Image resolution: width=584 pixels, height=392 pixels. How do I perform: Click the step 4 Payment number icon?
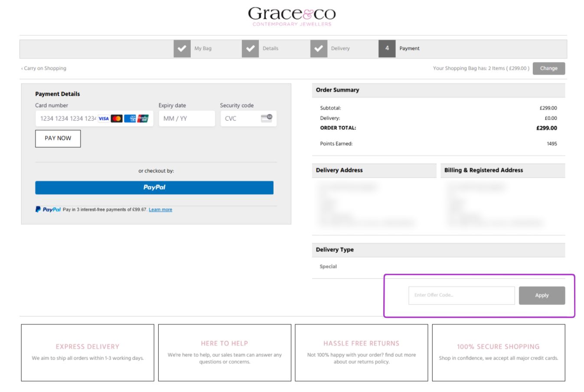click(387, 49)
